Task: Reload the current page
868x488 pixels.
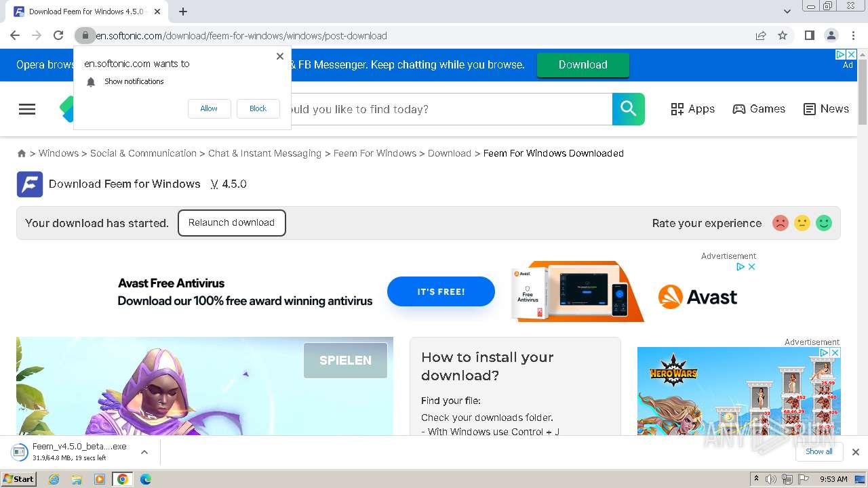Action: pyautogui.click(x=58, y=35)
